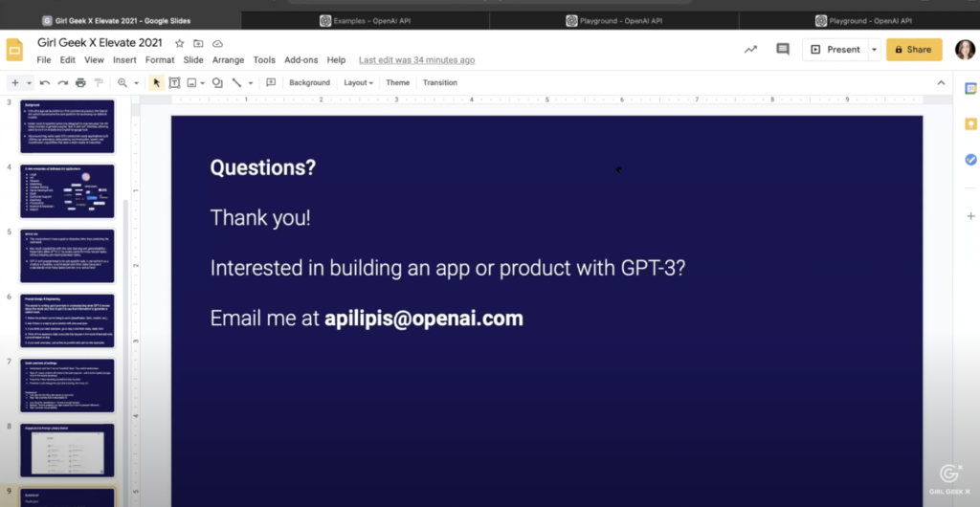This screenshot has width=980, height=507.
Task: Open the Layout dropdown
Action: coord(358,82)
